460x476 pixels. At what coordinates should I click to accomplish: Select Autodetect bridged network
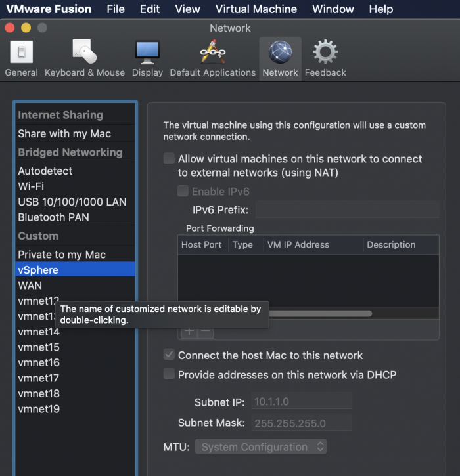point(75,171)
